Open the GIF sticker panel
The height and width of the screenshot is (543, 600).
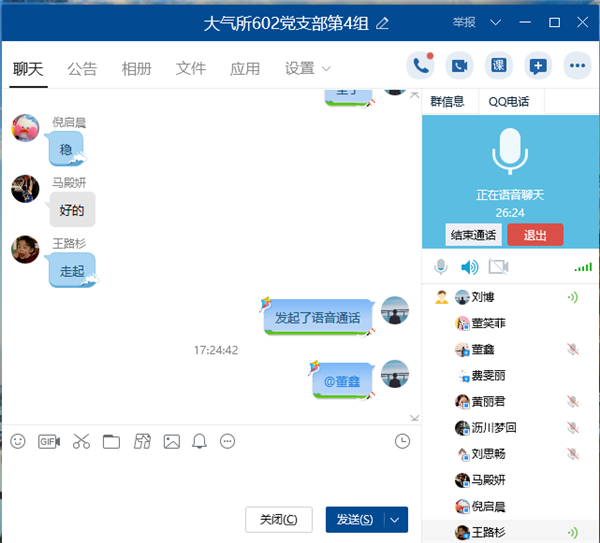point(48,441)
